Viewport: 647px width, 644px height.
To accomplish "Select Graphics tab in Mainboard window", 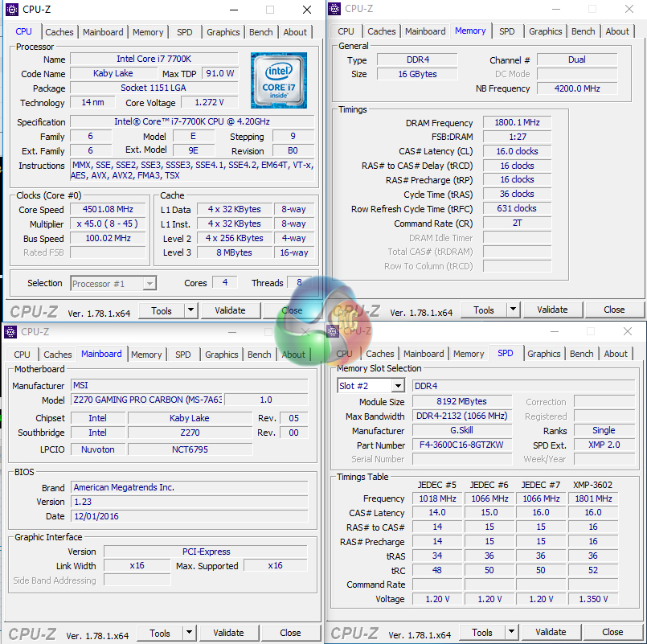I will click(x=221, y=355).
